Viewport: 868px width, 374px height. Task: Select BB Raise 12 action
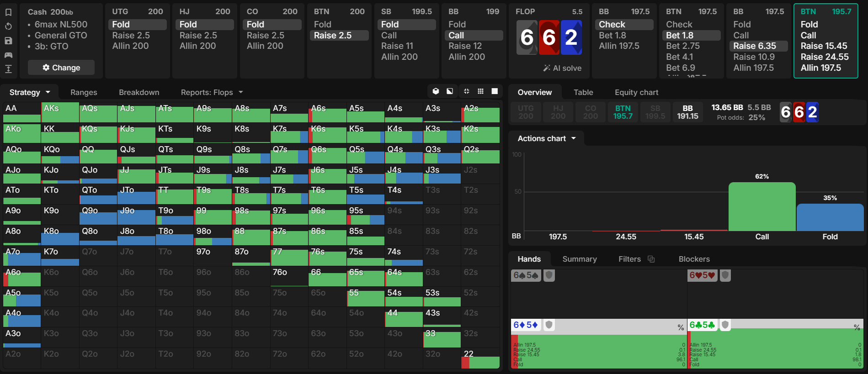[473, 46]
